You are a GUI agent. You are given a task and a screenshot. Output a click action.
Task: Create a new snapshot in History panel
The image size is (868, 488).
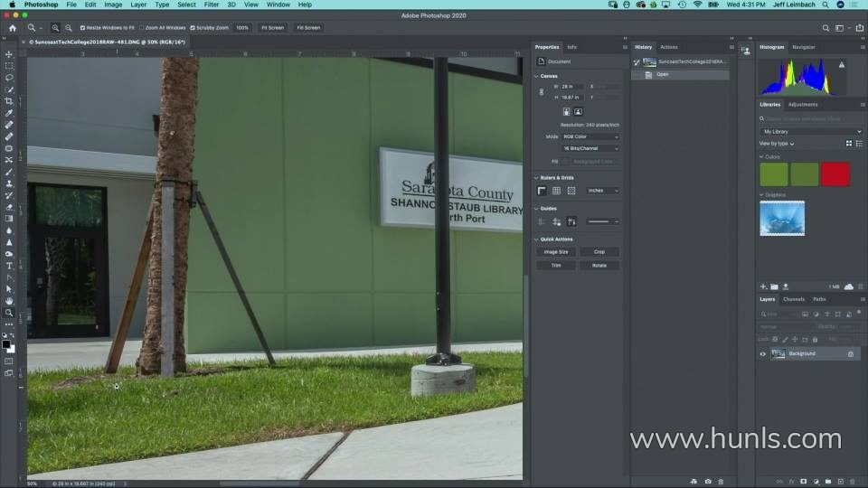[708, 482]
